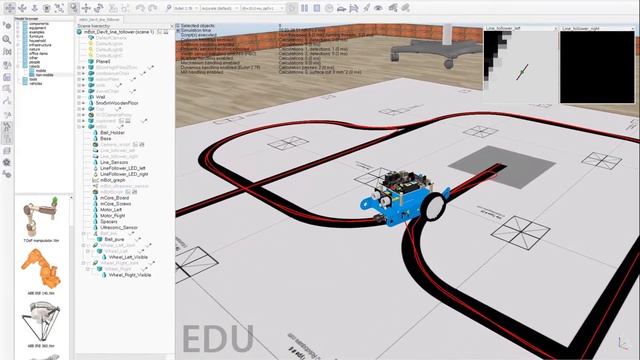The image size is (640, 360).
Task: Click the redo arrow
Action: pyautogui.click(x=152, y=8)
